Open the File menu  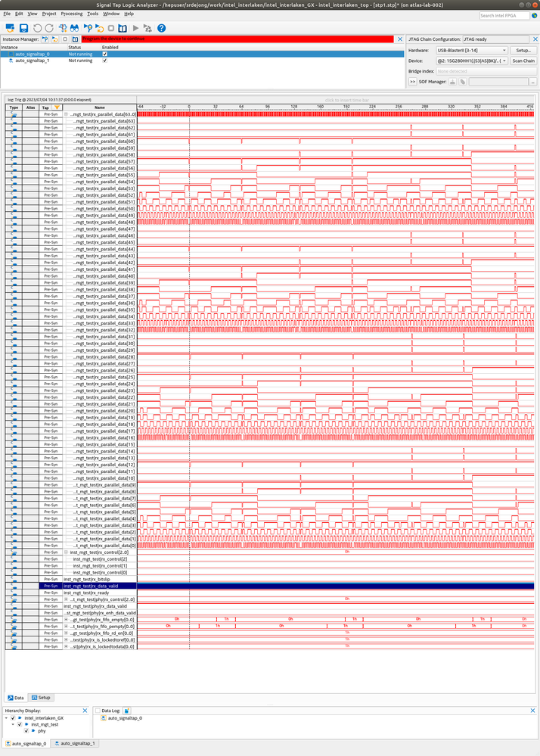(x=7, y=14)
